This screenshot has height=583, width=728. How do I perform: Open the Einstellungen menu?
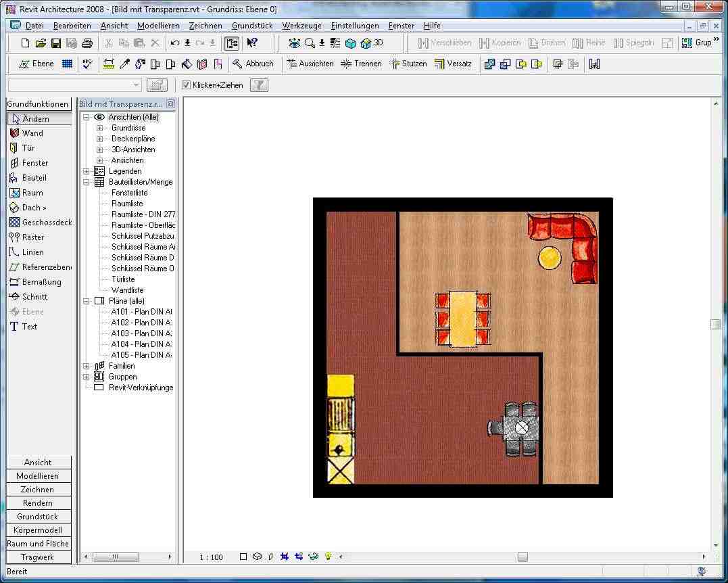tap(355, 26)
